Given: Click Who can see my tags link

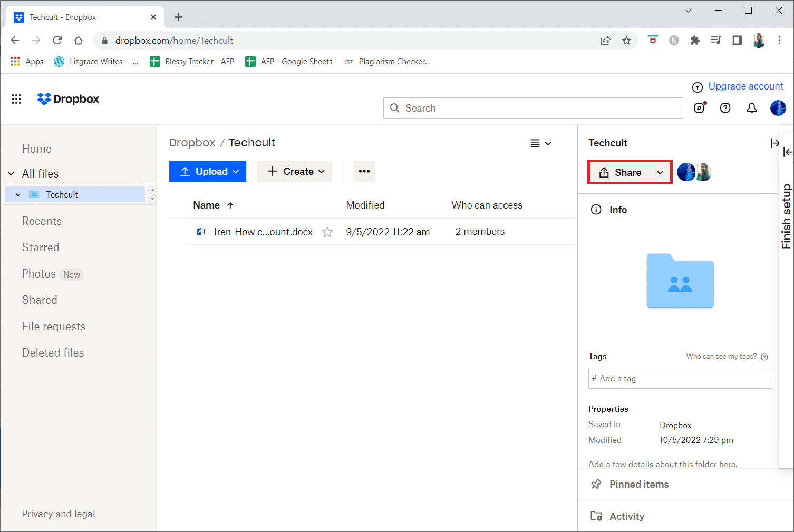Looking at the screenshot, I should [721, 357].
